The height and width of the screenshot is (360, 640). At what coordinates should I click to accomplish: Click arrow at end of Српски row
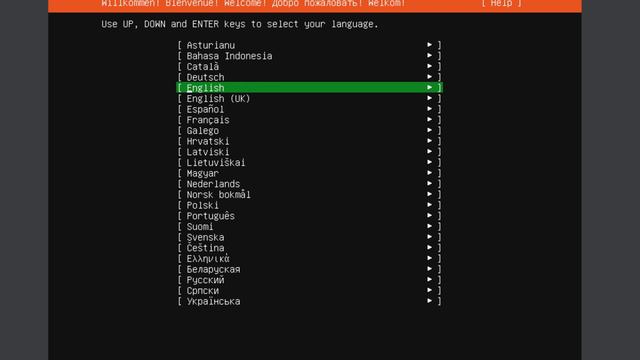click(429, 290)
